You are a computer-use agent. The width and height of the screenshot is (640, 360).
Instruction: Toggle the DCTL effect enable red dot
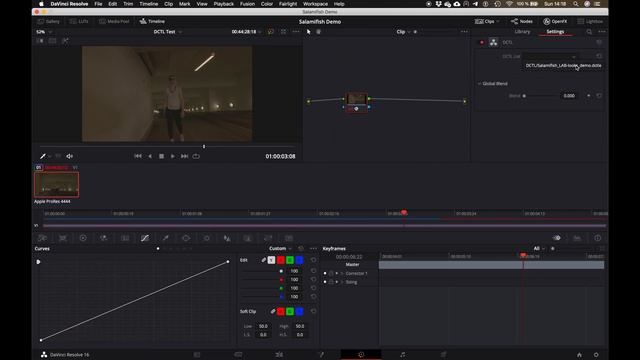(482, 42)
